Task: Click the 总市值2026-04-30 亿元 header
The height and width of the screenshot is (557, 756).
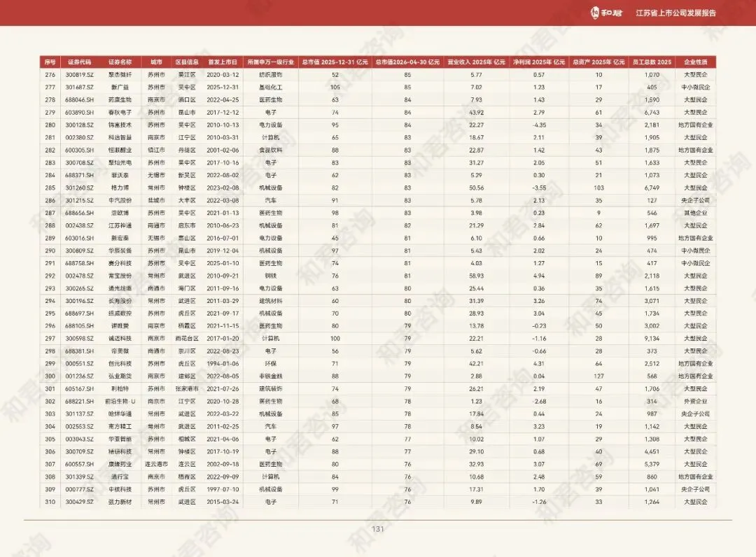Action: [x=407, y=62]
